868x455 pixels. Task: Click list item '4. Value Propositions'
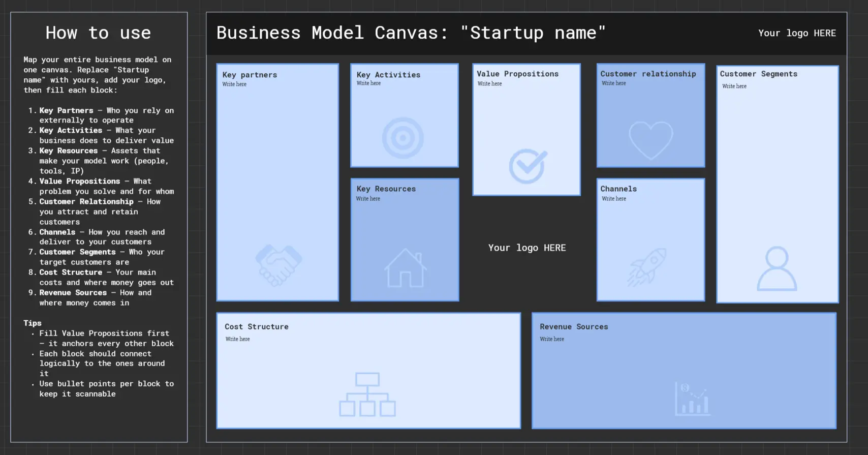point(101,186)
